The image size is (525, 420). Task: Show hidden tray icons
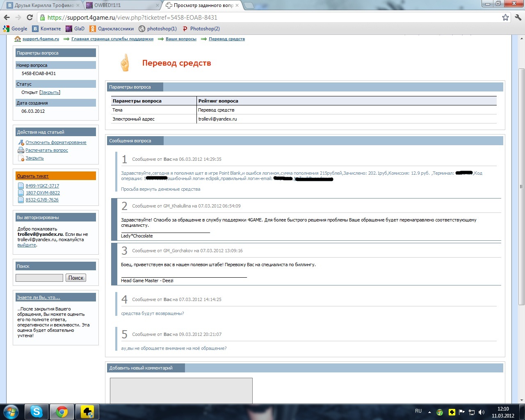pyautogui.click(x=429, y=412)
